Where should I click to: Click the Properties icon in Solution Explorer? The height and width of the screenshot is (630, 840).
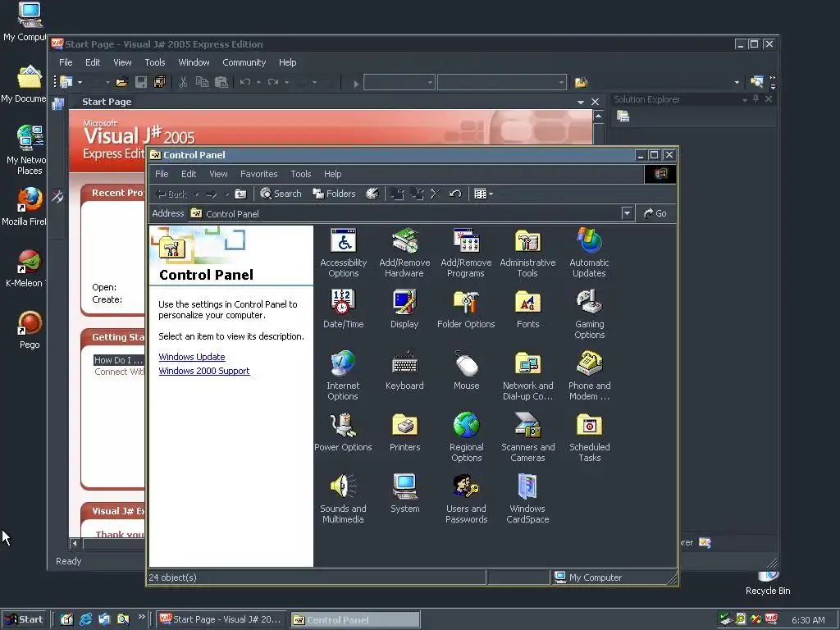point(623,116)
